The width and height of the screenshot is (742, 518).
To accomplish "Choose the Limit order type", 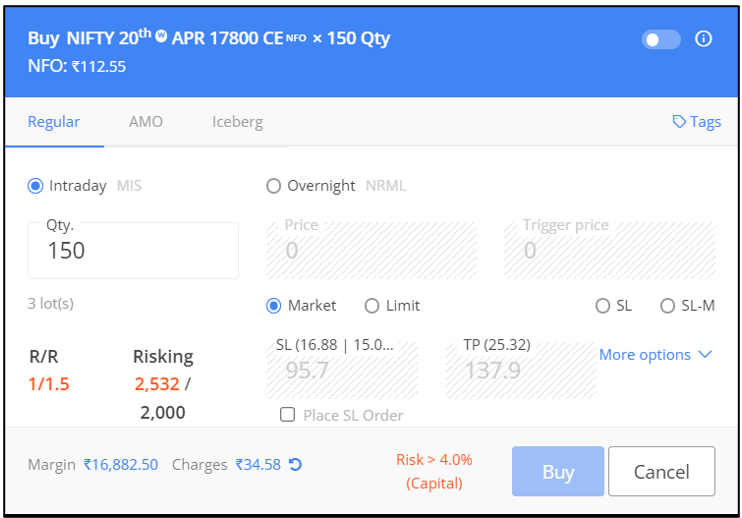I will tap(372, 305).
